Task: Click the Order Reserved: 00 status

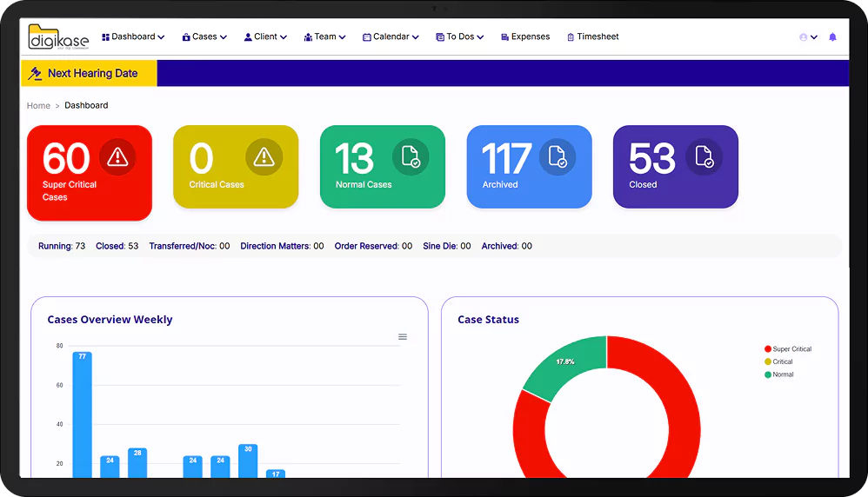Action: pos(373,246)
